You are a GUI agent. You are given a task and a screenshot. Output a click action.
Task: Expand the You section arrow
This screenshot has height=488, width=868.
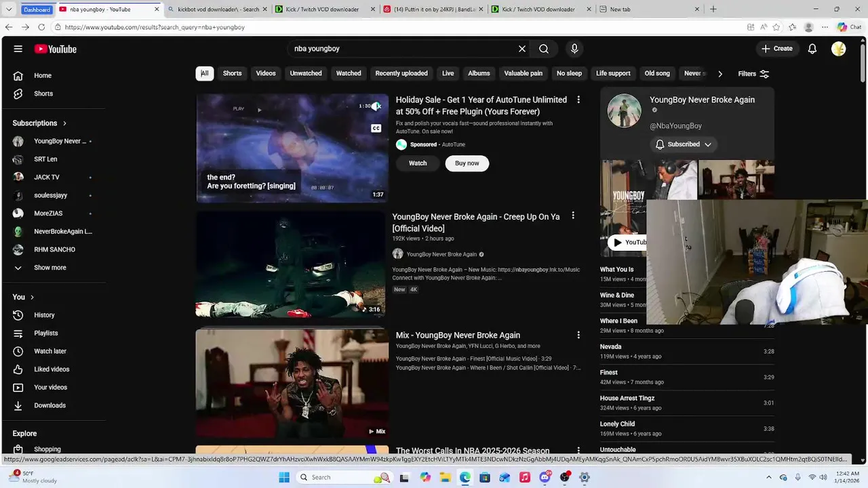[32, 298]
